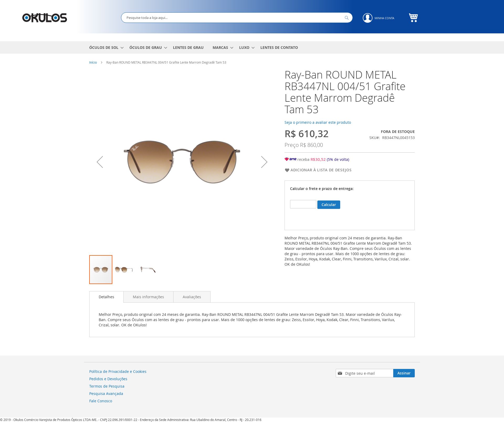
Task: Click the wishlist heart icon
Action: pyautogui.click(x=287, y=170)
